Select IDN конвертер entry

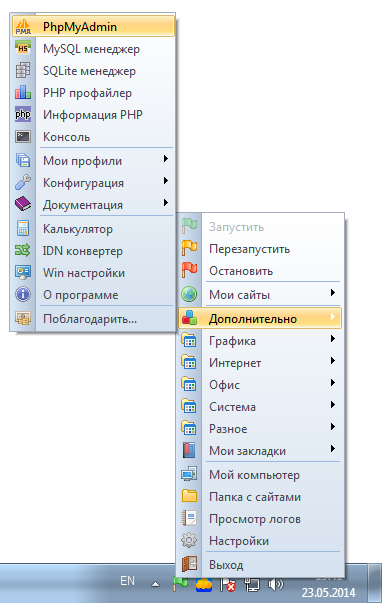click(93, 251)
